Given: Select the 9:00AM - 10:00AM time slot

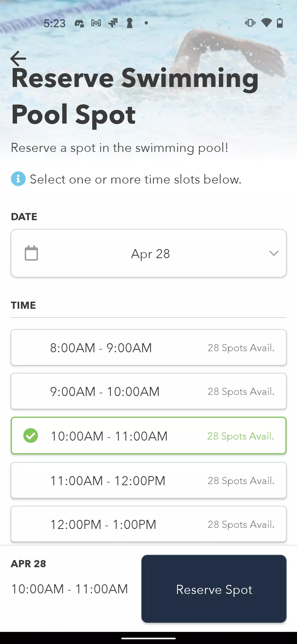Looking at the screenshot, I should click(x=148, y=391).
